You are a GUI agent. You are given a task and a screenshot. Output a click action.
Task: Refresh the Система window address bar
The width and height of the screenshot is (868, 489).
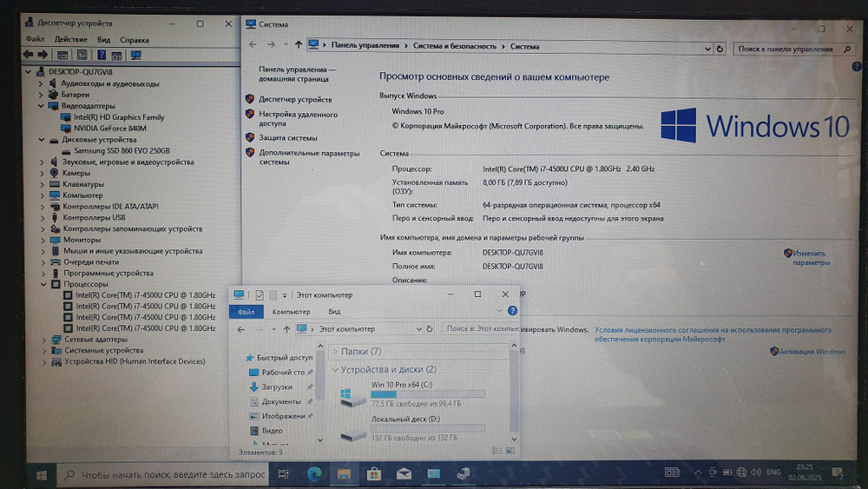(720, 49)
